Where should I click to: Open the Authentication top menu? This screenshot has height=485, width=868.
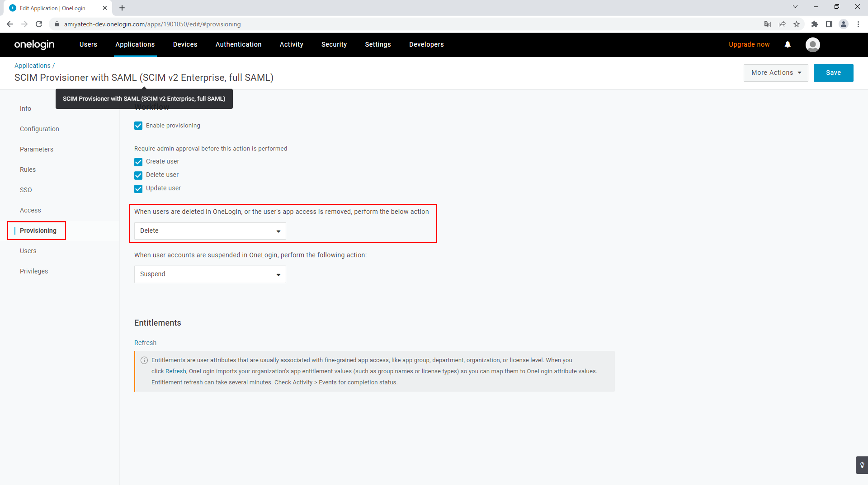238,44
